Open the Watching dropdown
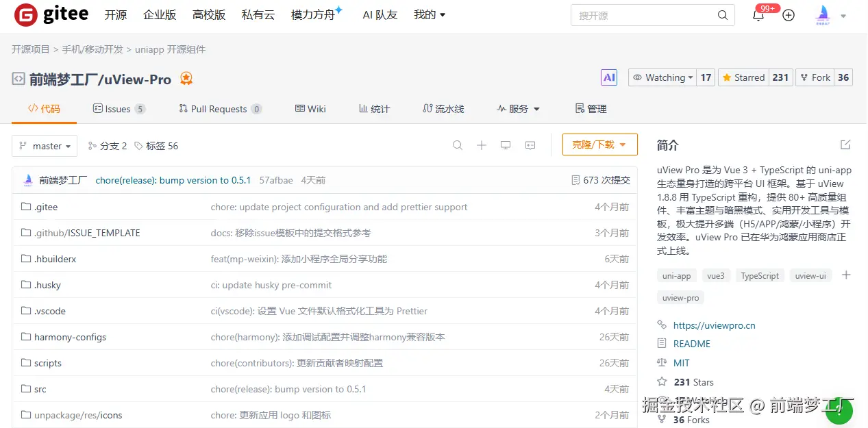The height and width of the screenshot is (428, 868). point(662,77)
